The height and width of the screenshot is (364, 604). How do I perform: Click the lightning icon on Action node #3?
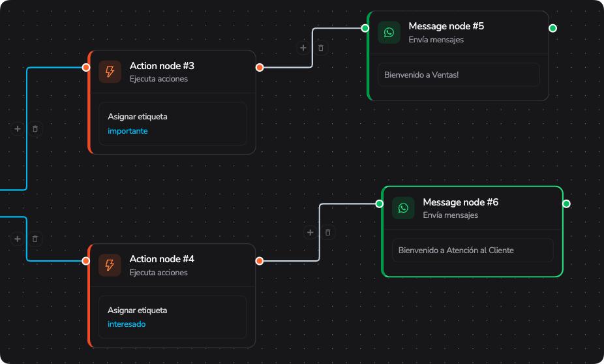click(110, 72)
